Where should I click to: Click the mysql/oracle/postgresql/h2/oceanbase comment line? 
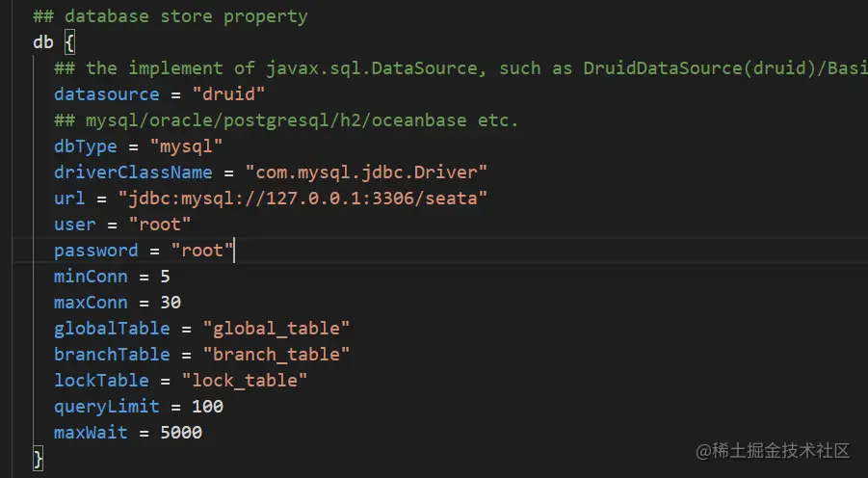pos(286,120)
